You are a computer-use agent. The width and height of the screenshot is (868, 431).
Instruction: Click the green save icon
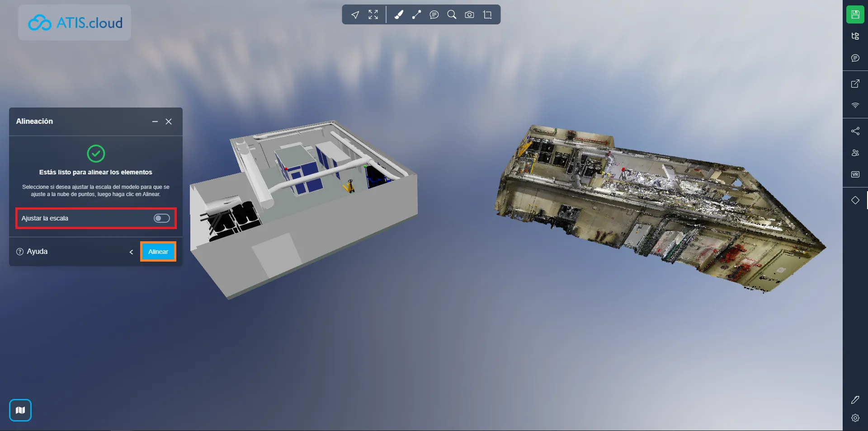pos(855,14)
